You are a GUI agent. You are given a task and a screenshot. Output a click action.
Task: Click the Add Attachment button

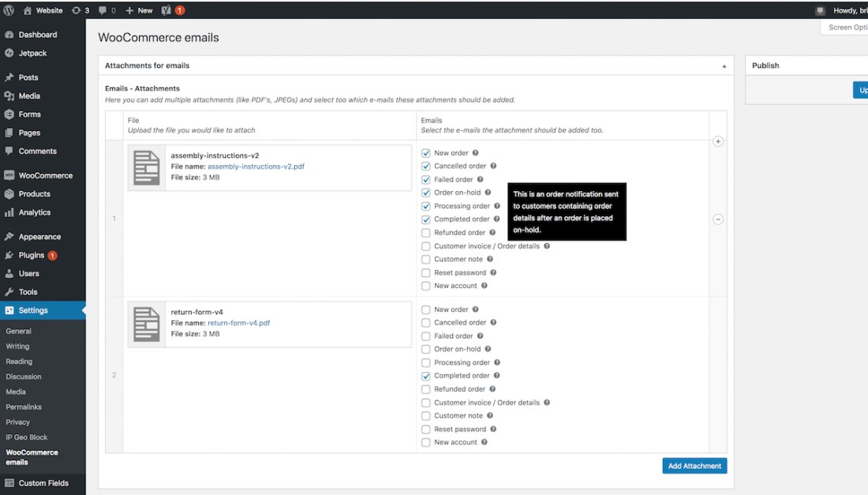pyautogui.click(x=694, y=465)
